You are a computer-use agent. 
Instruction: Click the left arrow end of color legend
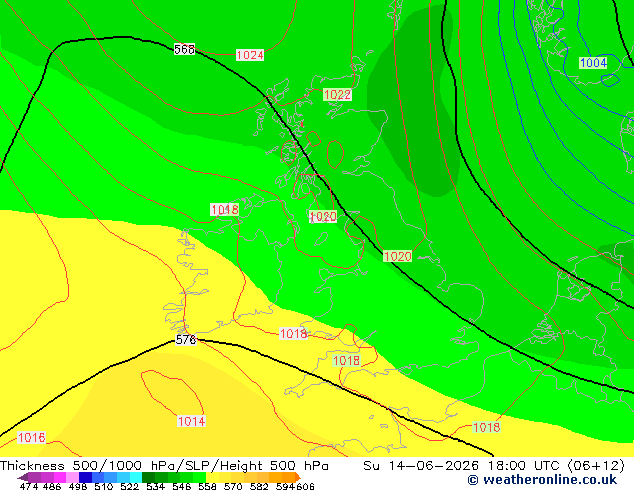click(22, 477)
